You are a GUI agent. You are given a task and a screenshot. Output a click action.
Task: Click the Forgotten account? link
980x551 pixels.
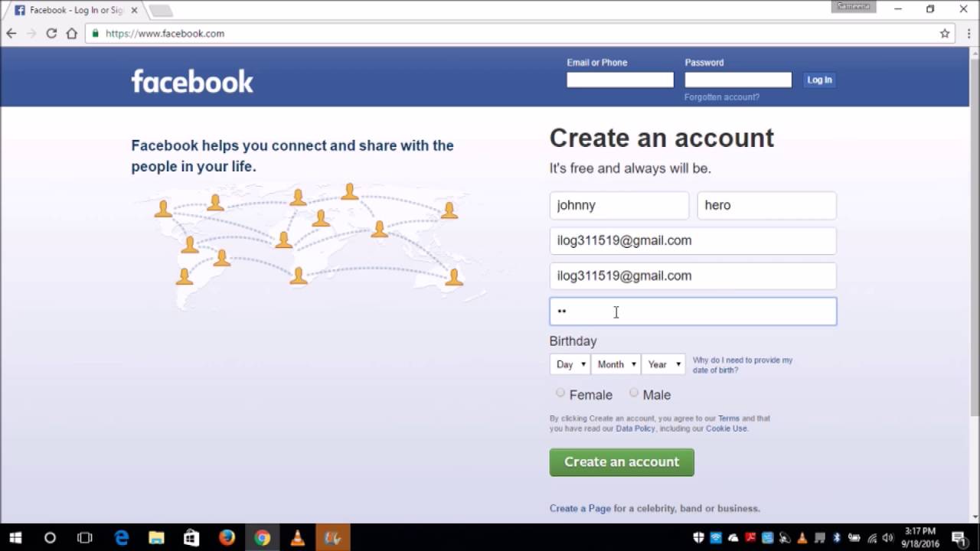722,97
